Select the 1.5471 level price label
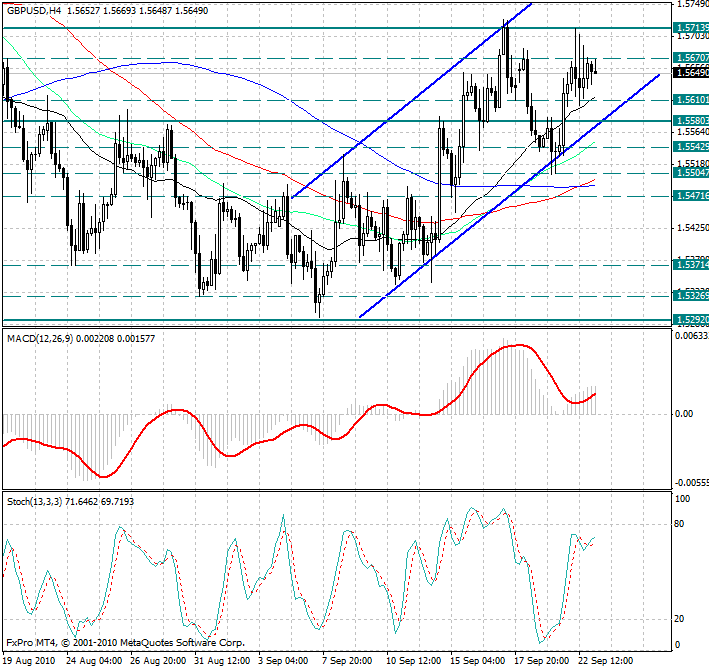 tap(691, 195)
